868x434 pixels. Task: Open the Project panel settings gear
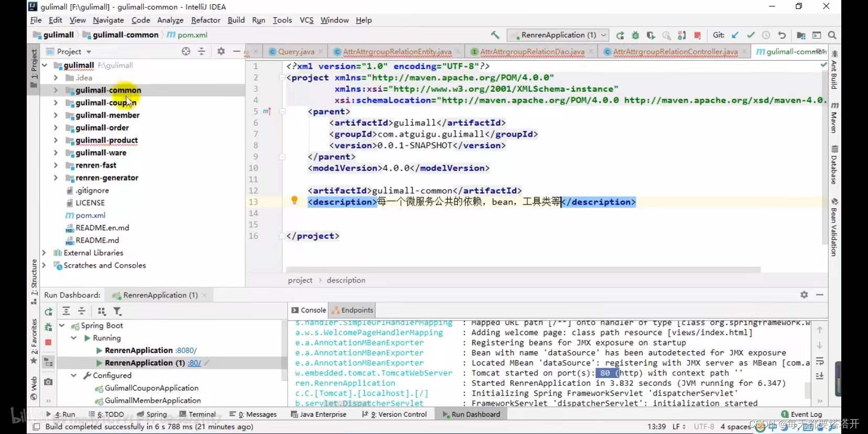(x=221, y=51)
